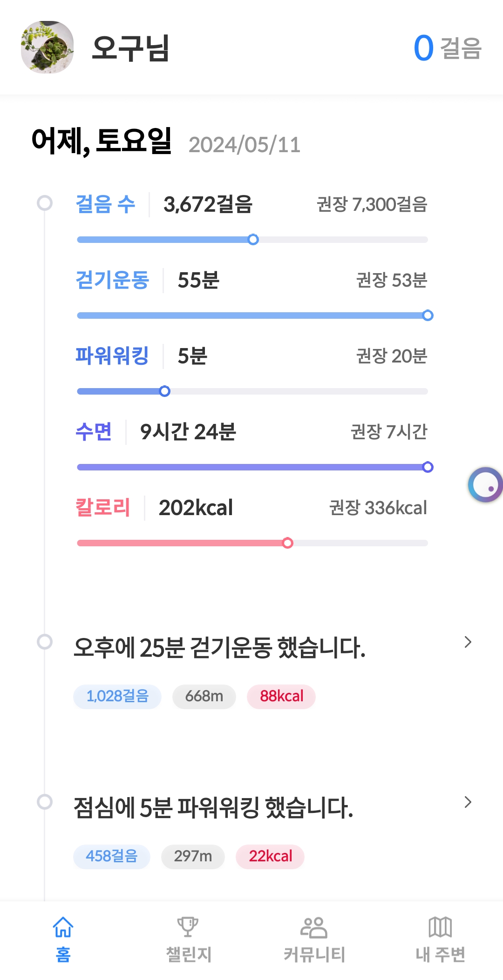Open the Community people icon

coord(314,927)
